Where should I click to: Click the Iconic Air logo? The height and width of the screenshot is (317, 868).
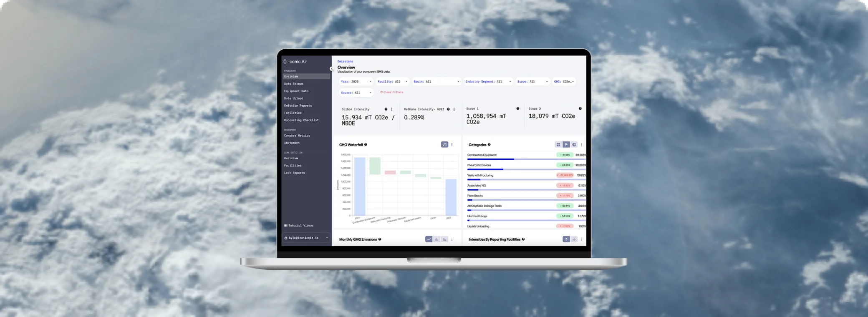click(x=295, y=62)
